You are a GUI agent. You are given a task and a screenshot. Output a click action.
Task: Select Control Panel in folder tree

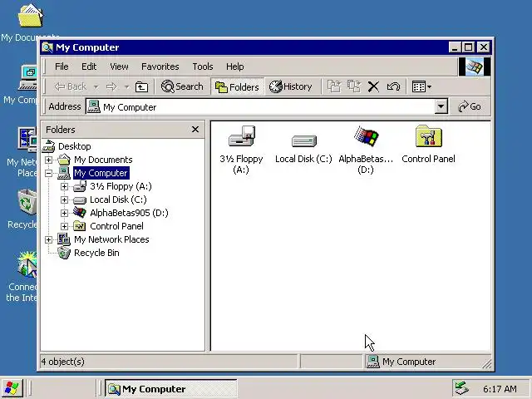point(116,226)
